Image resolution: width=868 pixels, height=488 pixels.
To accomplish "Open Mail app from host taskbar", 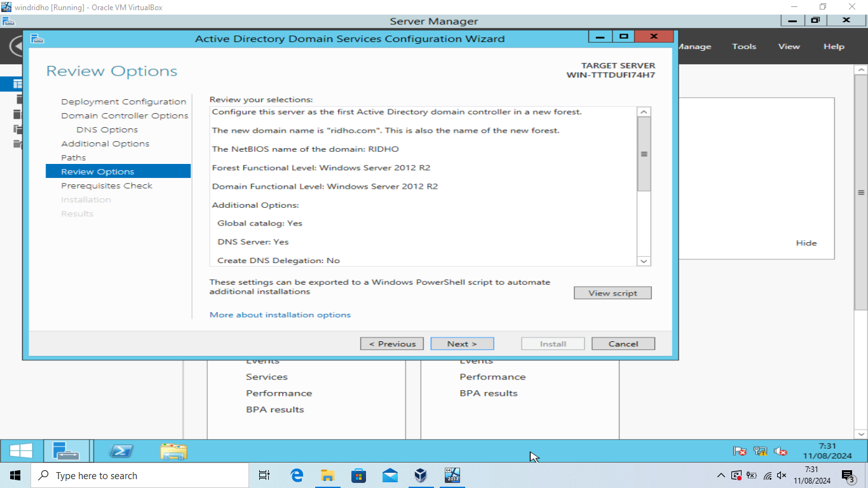I will (390, 475).
